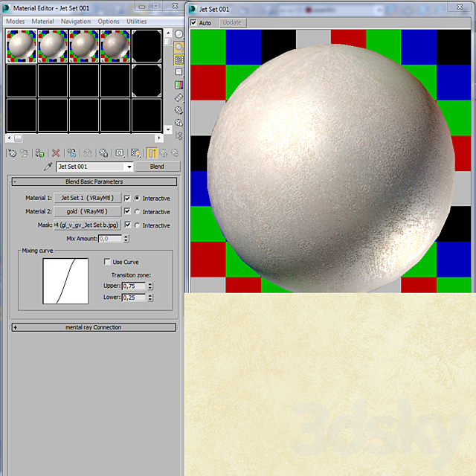This screenshot has width=476, height=476.
Task: Click the Get Material icon
Action: pyautogui.click(x=12, y=153)
